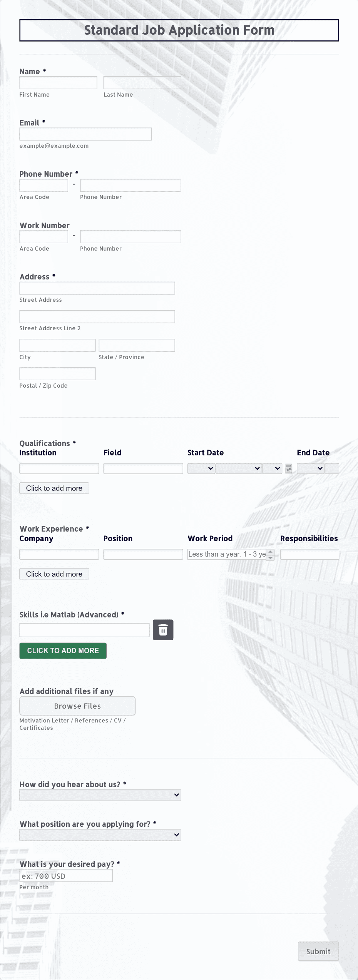
Task: Open the Start Date month dropdown chevron
Action: [x=211, y=468]
